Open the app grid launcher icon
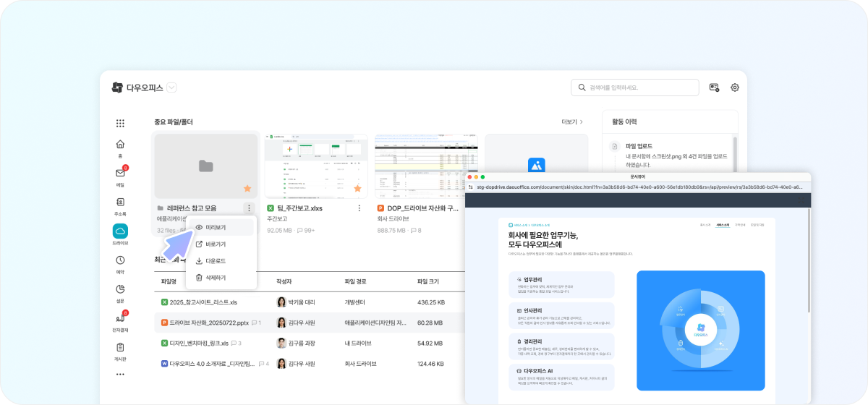Image resolution: width=868 pixels, height=405 pixels. pyautogui.click(x=120, y=124)
